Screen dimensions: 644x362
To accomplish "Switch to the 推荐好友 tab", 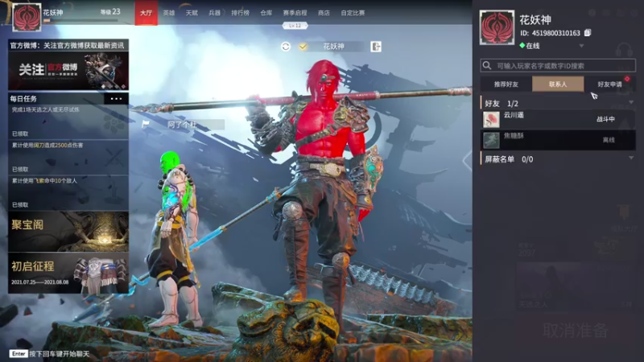I will [506, 84].
